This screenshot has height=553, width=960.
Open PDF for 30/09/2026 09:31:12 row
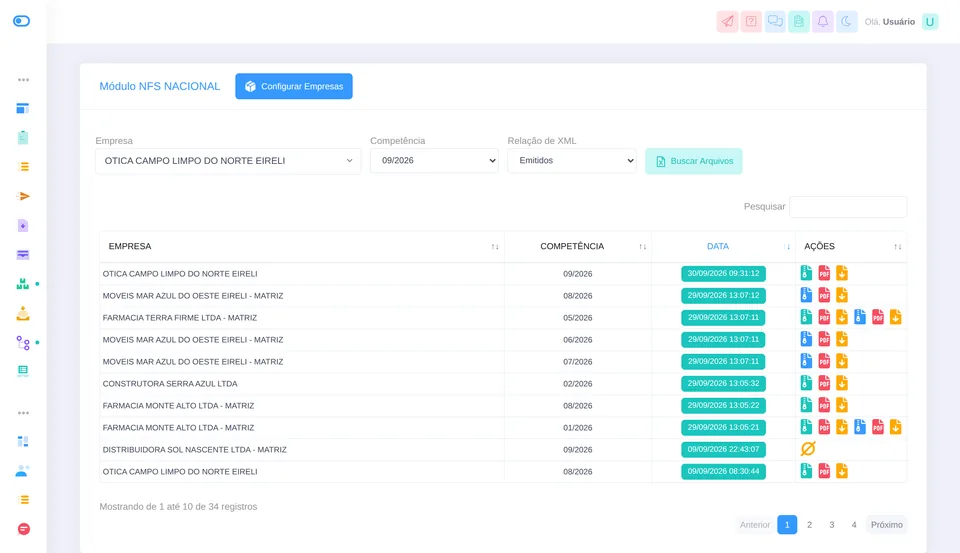point(824,273)
